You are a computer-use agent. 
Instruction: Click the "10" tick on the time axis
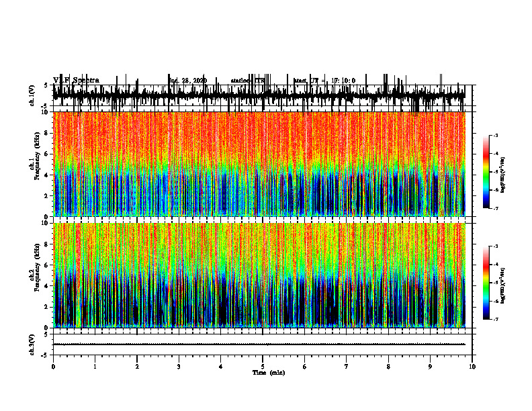[472, 367]
